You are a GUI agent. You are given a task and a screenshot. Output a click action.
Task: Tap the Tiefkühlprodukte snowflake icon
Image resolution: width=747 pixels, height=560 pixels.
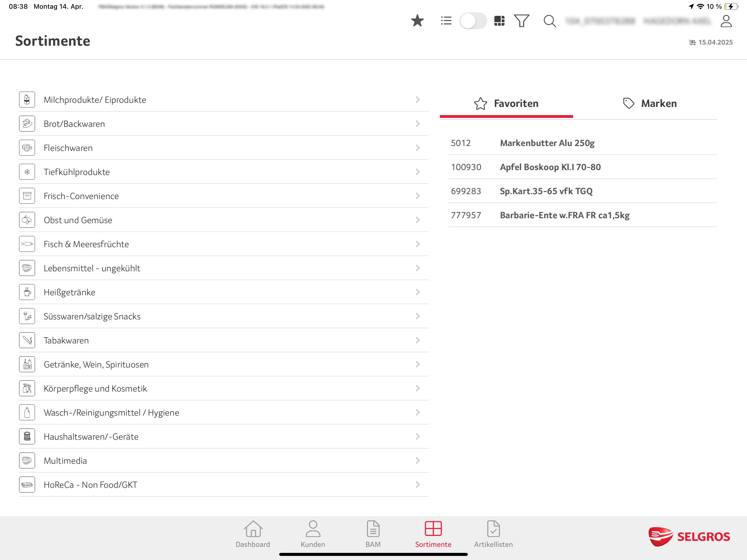[27, 172]
